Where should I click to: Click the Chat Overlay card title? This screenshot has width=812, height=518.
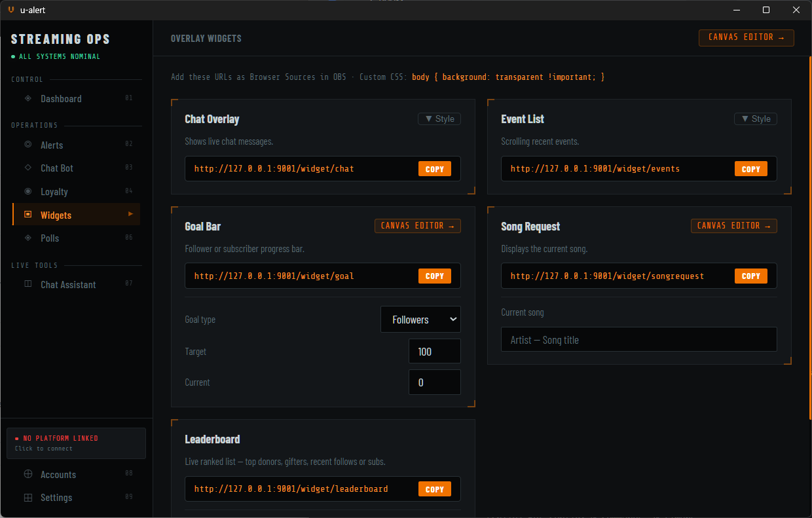212,119
